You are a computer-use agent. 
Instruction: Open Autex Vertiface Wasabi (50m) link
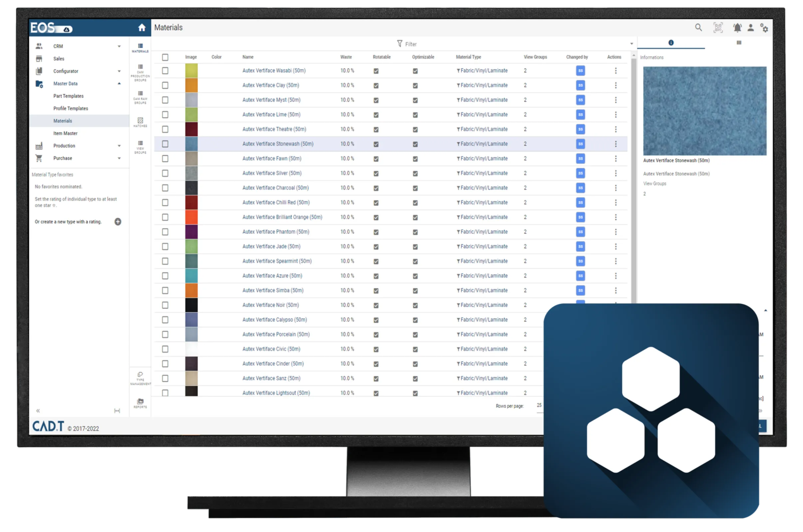coord(274,70)
